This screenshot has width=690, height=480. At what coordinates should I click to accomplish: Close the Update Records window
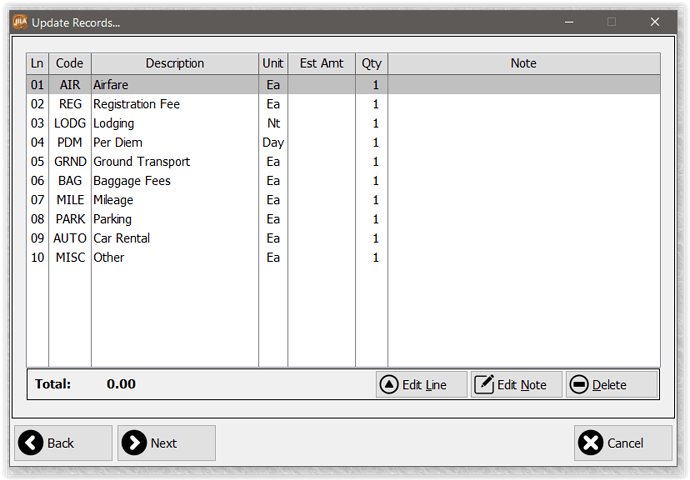pyautogui.click(x=655, y=22)
